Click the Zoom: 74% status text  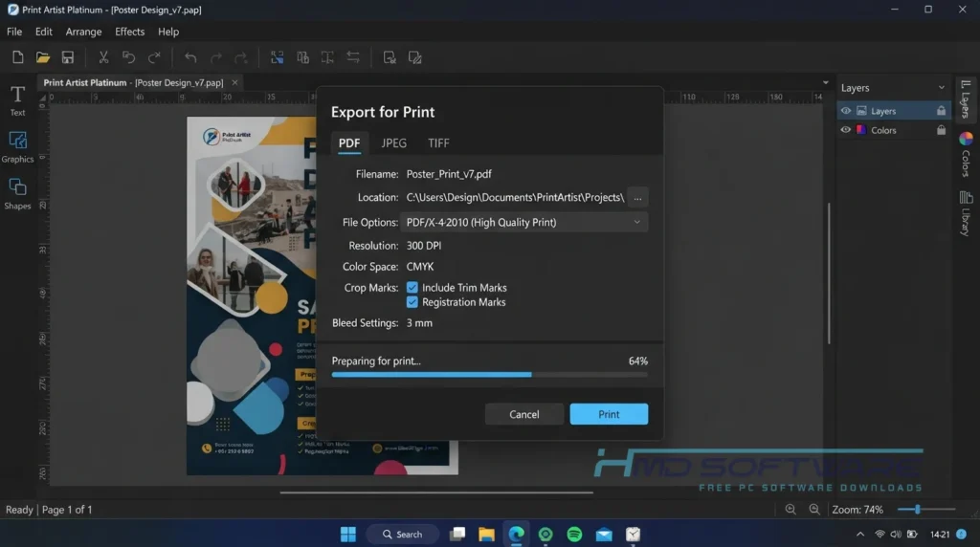click(857, 510)
